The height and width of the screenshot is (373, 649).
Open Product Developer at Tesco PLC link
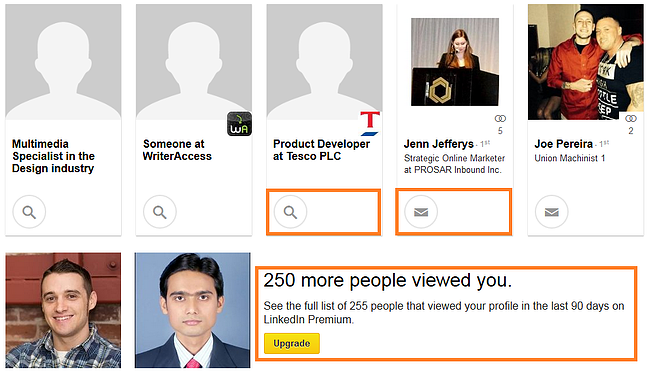321,150
